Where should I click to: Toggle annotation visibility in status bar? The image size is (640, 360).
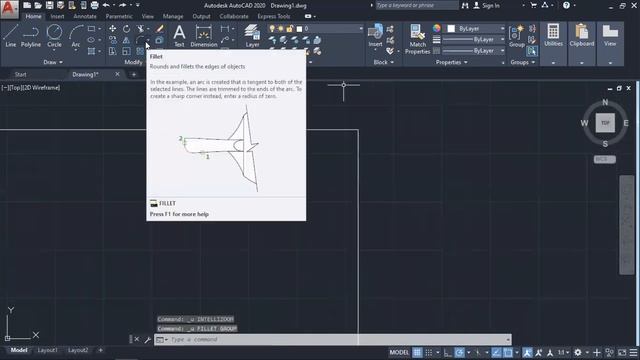coord(527,352)
